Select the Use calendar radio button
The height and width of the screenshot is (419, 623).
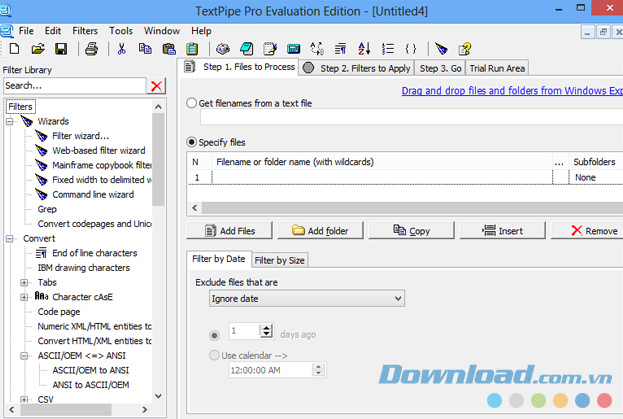tap(214, 355)
